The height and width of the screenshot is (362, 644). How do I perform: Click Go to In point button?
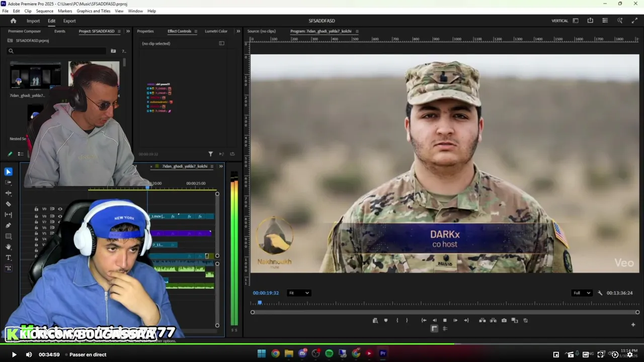(x=424, y=320)
